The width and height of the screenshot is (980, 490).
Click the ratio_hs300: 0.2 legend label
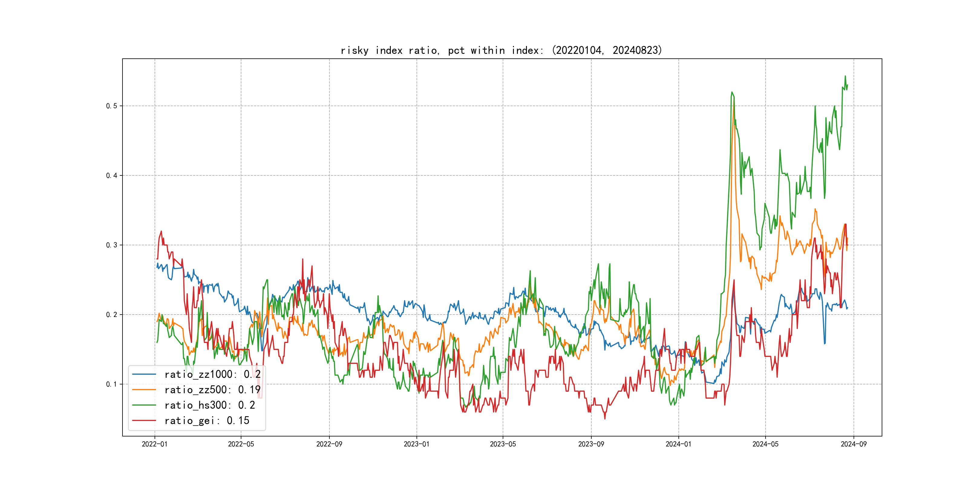210,405
